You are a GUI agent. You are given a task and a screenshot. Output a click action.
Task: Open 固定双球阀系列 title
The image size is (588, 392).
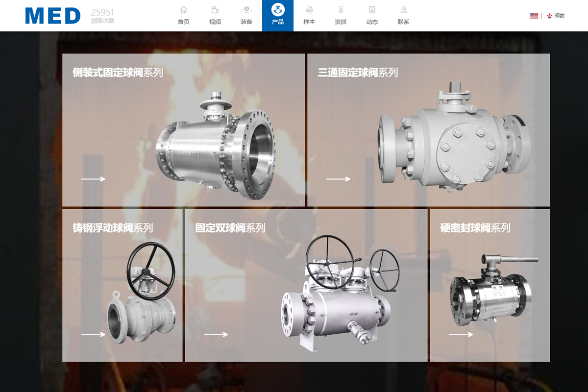pos(230,228)
